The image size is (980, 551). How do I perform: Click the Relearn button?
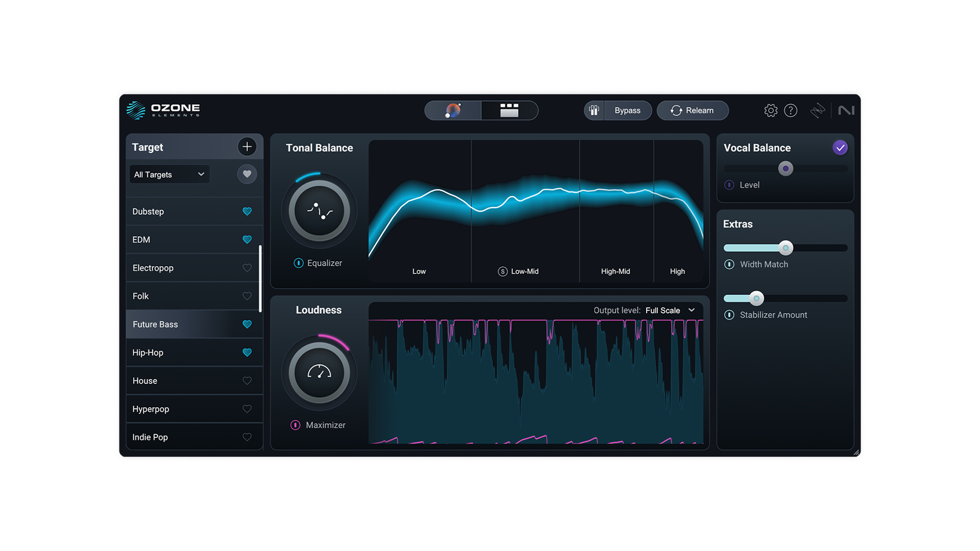[x=693, y=110]
